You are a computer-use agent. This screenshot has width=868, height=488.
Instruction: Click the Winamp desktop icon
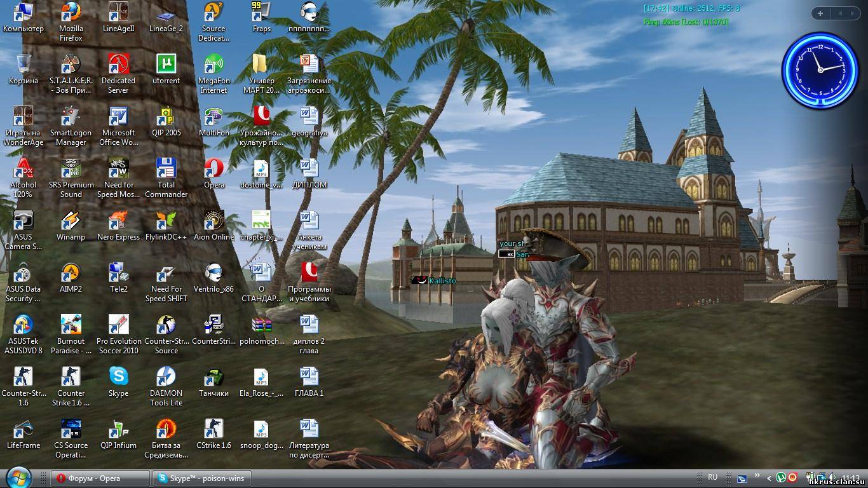tap(71, 221)
